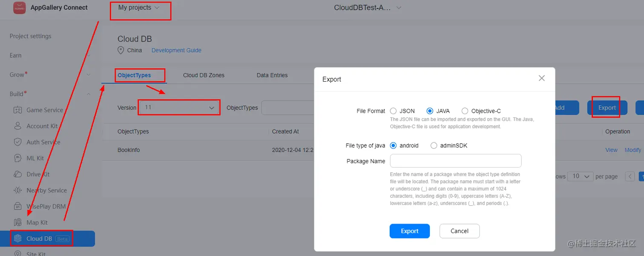Select JSON file format radio button
This screenshot has height=256, width=644.
pos(393,111)
